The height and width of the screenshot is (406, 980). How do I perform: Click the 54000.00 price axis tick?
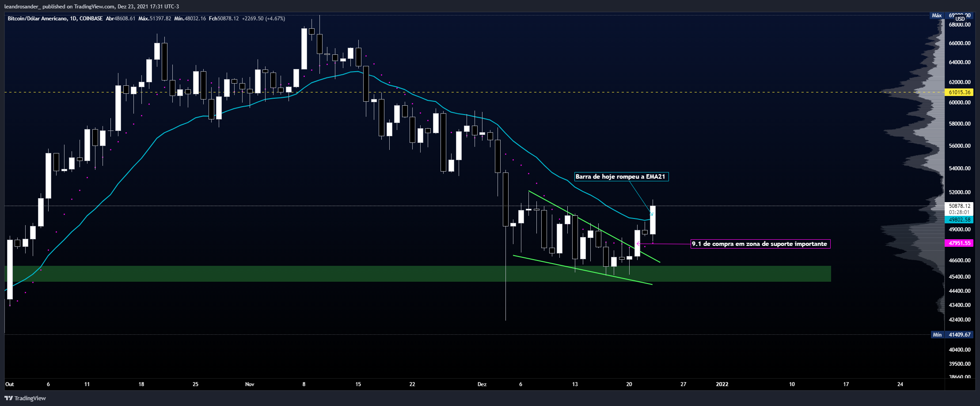tap(960, 169)
